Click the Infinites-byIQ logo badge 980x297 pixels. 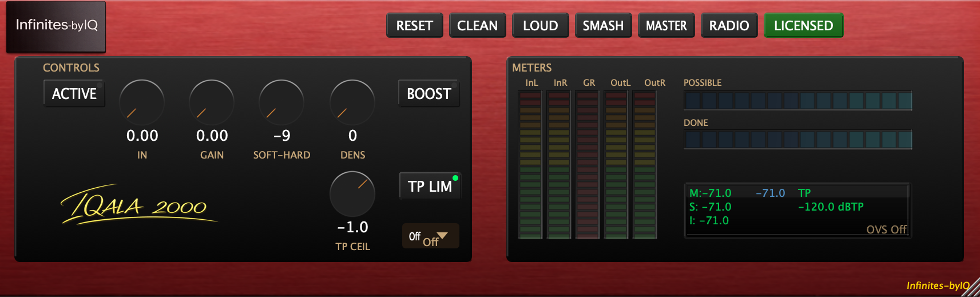pyautogui.click(x=56, y=26)
